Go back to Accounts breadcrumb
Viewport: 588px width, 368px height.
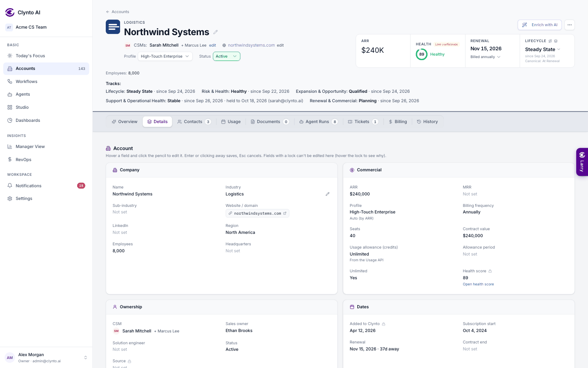tap(118, 12)
